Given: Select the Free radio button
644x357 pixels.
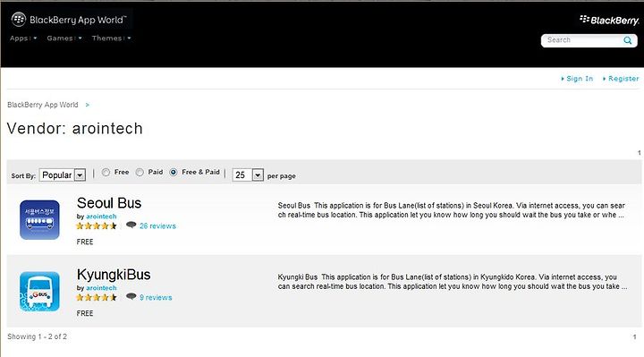Looking at the screenshot, I should (106, 172).
